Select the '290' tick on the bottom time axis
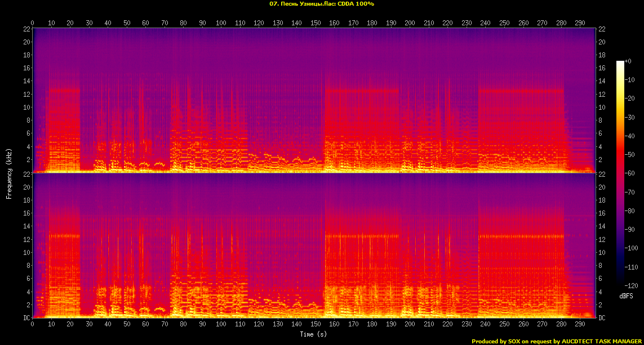 coord(580,325)
